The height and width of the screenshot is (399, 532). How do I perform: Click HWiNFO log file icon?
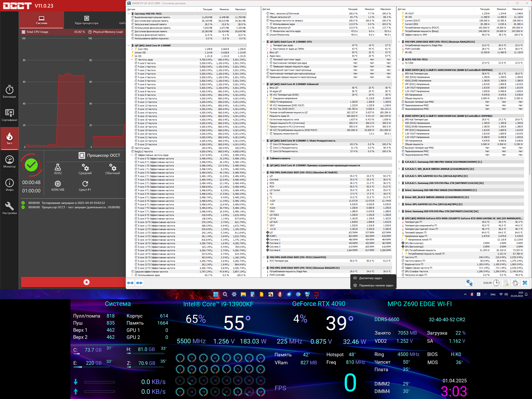[x=506, y=283]
